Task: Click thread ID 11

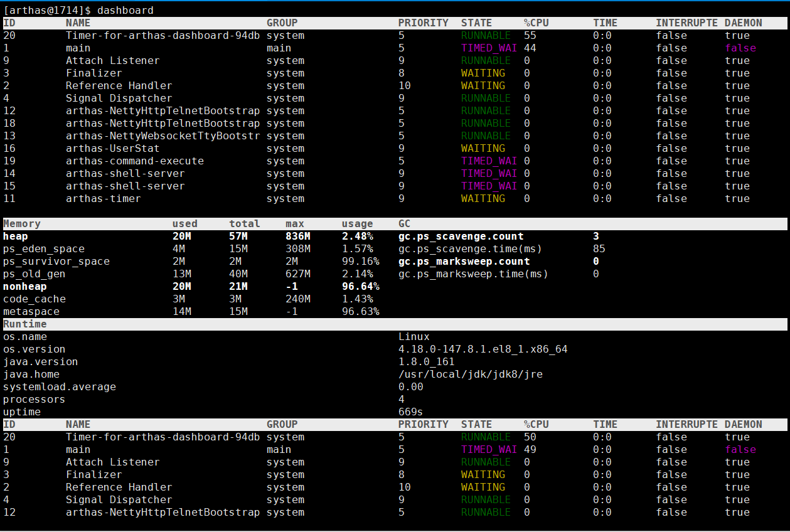Action: [x=9, y=199]
